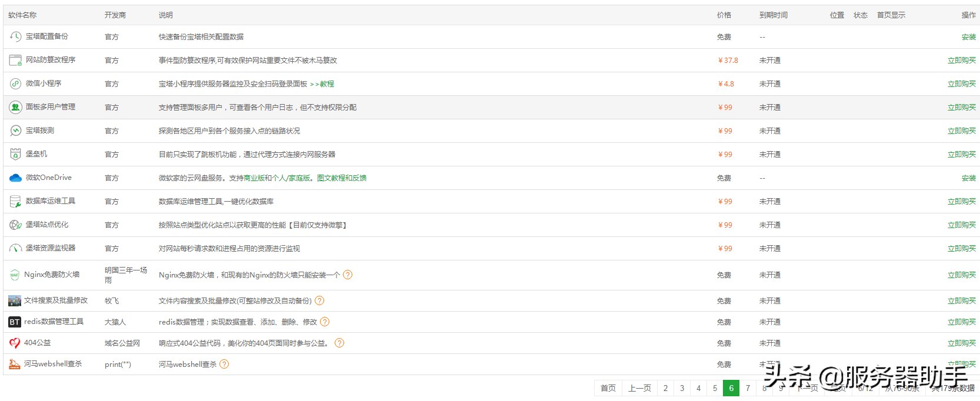The image size is (980, 401).
Task: Click 立即购买 for Nginx免费防火墙
Action: tap(961, 275)
